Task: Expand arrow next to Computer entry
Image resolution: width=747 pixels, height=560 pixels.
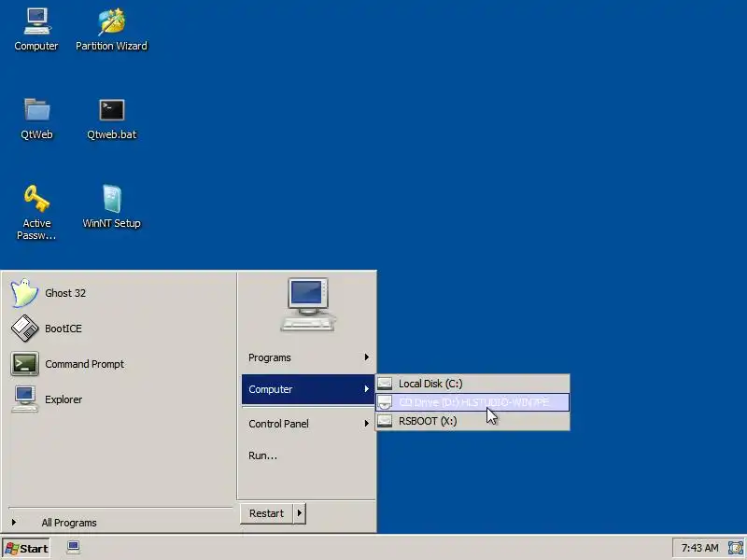Action: pyautogui.click(x=366, y=389)
